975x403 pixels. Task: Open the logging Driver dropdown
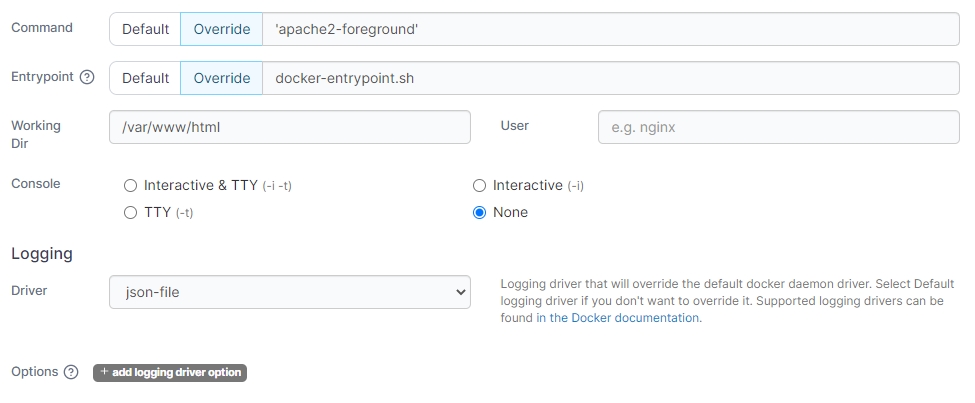tap(289, 292)
